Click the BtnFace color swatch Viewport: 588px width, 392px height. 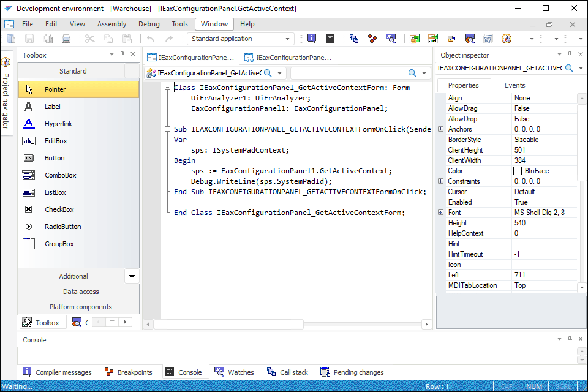[x=518, y=171]
